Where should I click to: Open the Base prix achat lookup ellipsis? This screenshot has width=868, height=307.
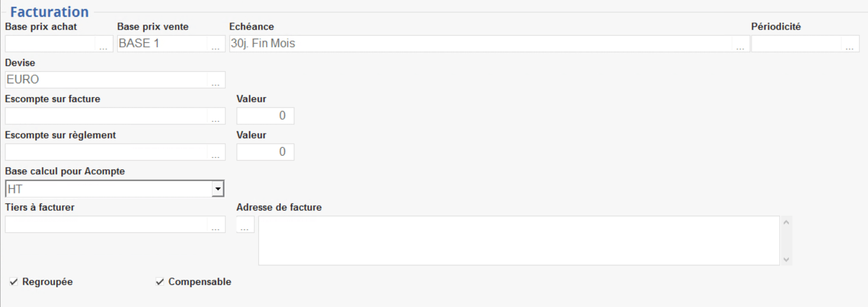104,45
